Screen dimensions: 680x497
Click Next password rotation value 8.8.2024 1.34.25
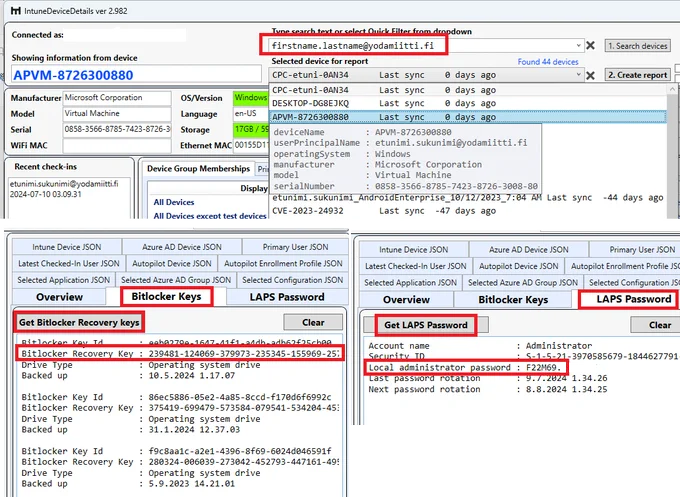point(566,389)
